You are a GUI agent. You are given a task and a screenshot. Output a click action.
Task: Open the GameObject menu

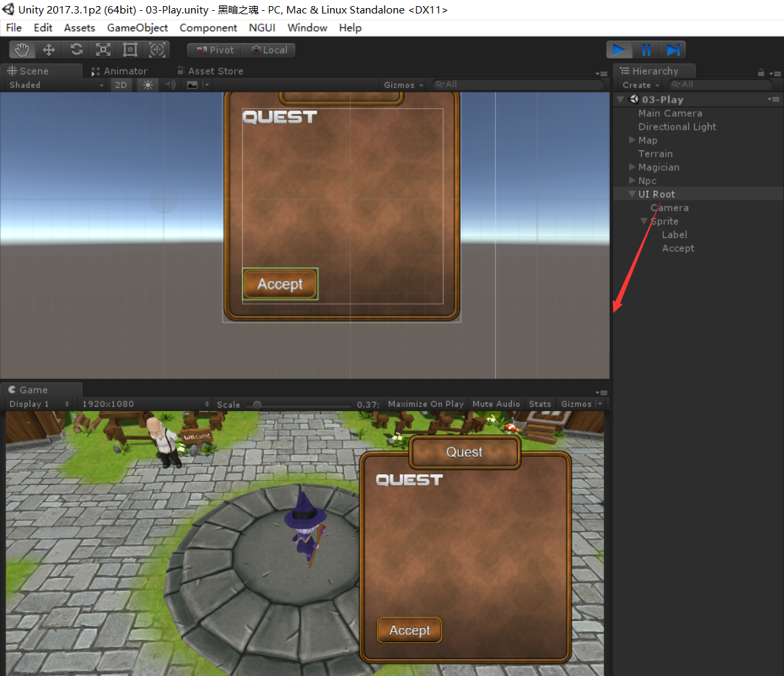pyautogui.click(x=138, y=28)
